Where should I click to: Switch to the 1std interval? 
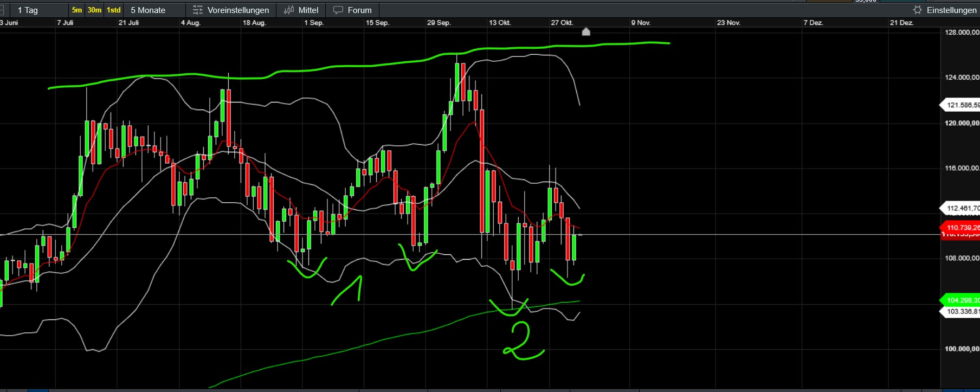tap(114, 10)
